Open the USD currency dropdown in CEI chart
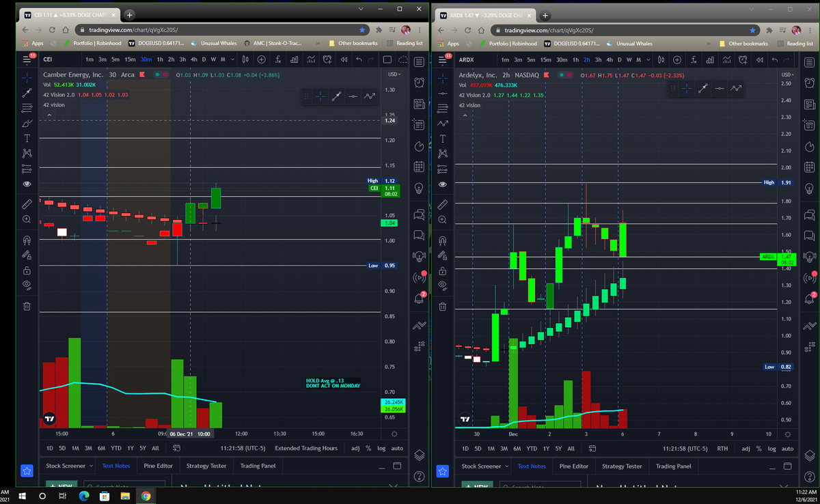820x504 pixels. pyautogui.click(x=394, y=74)
